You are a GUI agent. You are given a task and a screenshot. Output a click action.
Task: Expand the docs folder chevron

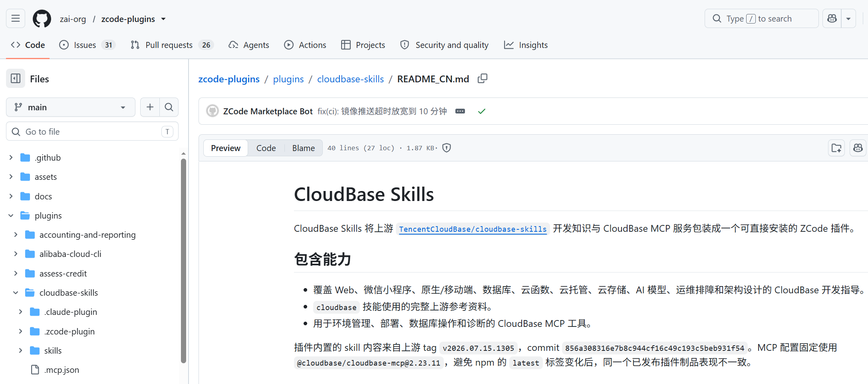click(11, 196)
